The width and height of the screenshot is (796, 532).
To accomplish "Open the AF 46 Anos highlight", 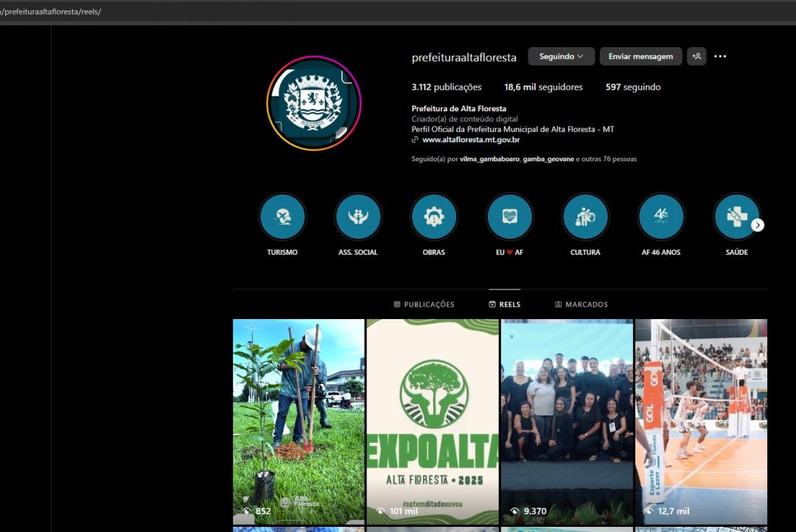I will pyautogui.click(x=661, y=216).
